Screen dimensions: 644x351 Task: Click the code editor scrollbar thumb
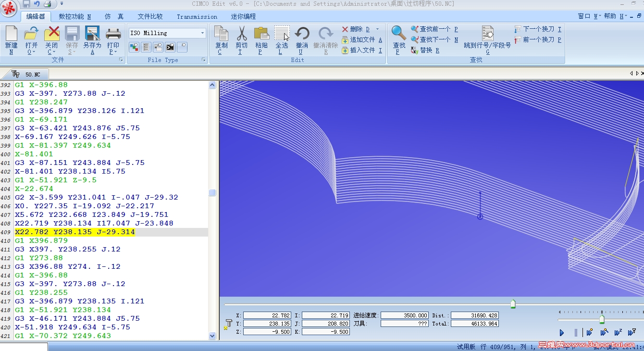coord(212,193)
